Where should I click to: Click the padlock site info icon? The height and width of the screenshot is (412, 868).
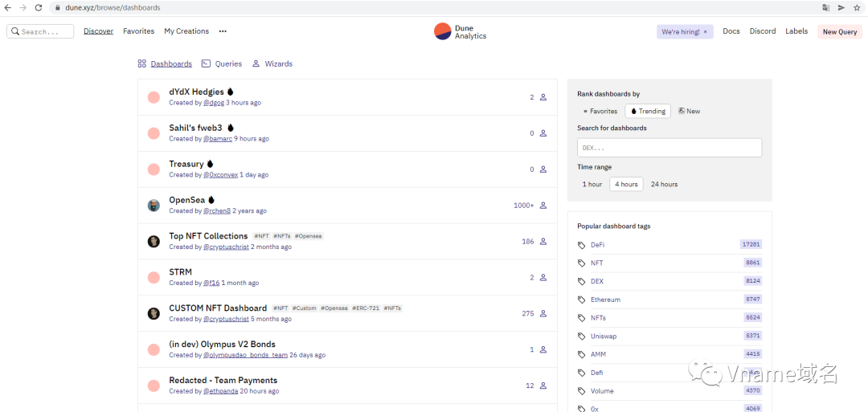[58, 8]
